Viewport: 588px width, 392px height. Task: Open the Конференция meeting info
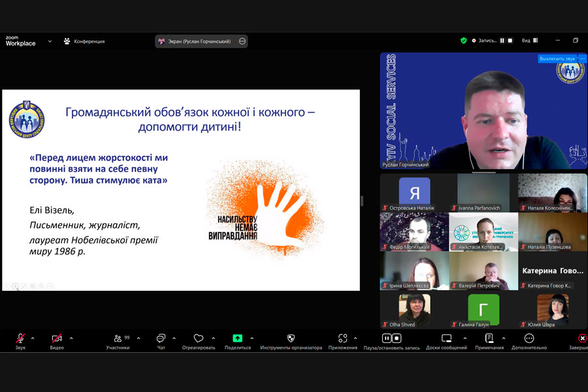[84, 41]
